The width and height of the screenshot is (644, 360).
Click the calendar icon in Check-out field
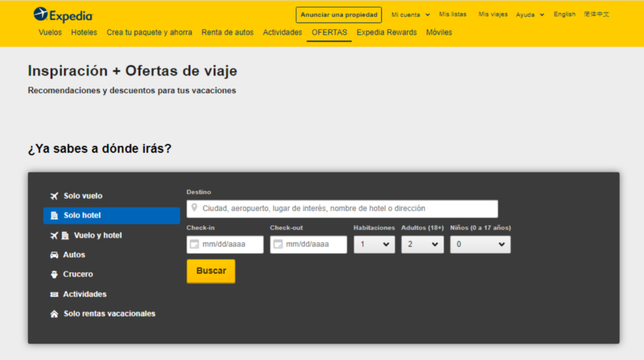tap(278, 244)
